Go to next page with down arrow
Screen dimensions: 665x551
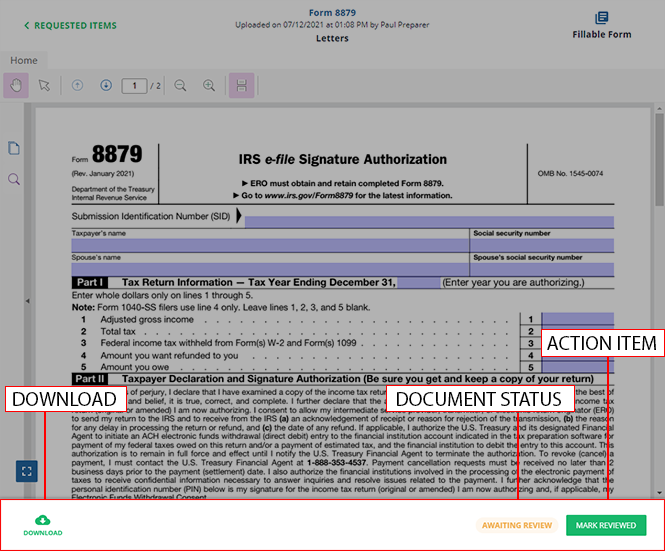click(106, 85)
